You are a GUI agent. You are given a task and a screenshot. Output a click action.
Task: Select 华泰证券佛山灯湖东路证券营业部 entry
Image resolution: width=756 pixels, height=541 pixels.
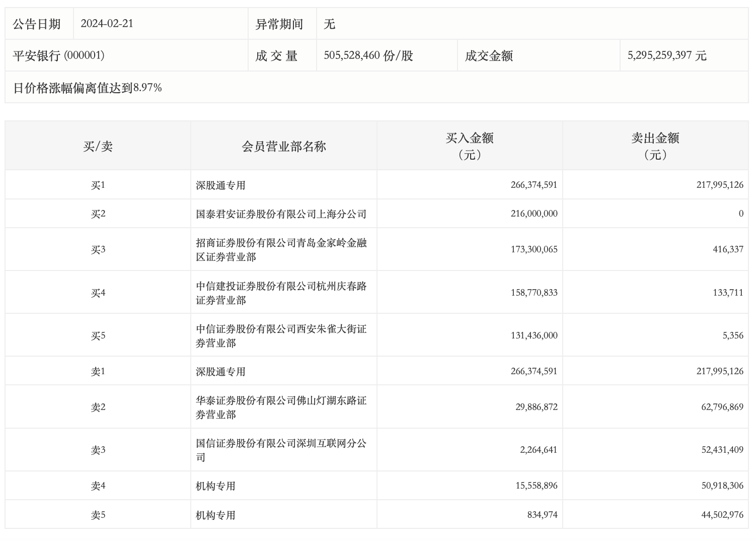point(281,408)
